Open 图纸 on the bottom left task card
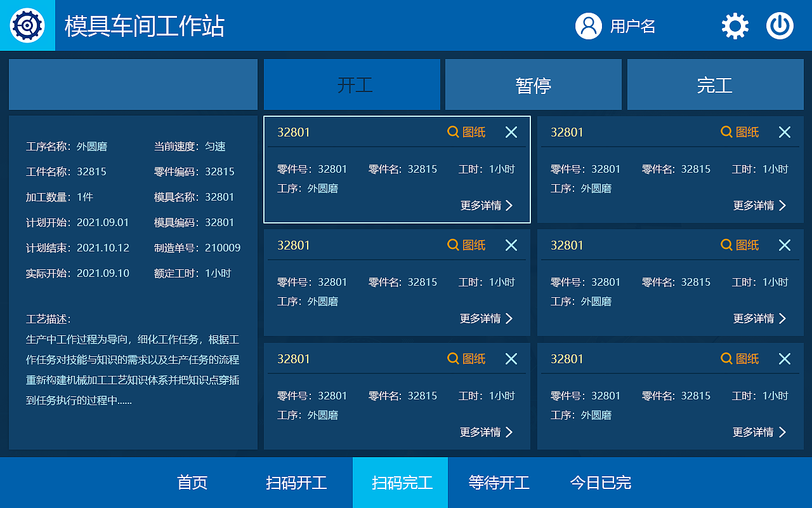Image resolution: width=812 pixels, height=508 pixels. point(466,358)
